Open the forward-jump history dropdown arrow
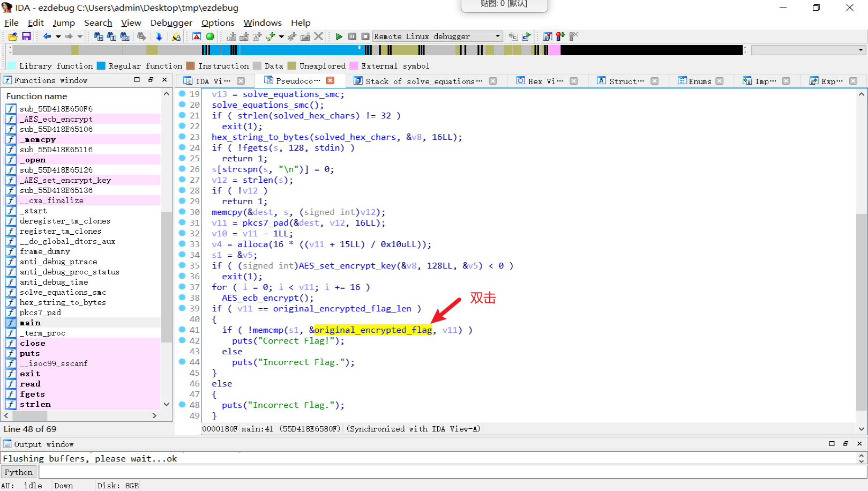The height and width of the screenshot is (491, 868). pos(80,36)
